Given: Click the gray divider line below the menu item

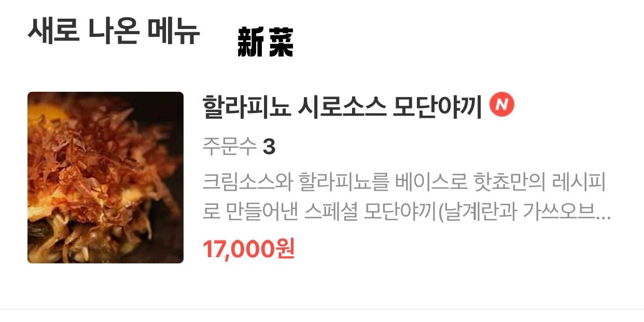Looking at the screenshot, I should (322, 310).
